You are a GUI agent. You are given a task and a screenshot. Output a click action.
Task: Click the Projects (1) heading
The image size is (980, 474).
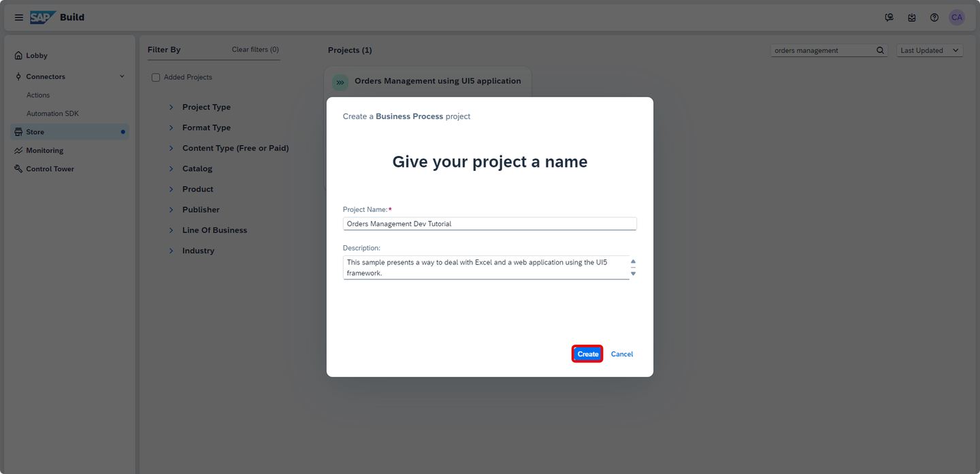pyautogui.click(x=350, y=50)
